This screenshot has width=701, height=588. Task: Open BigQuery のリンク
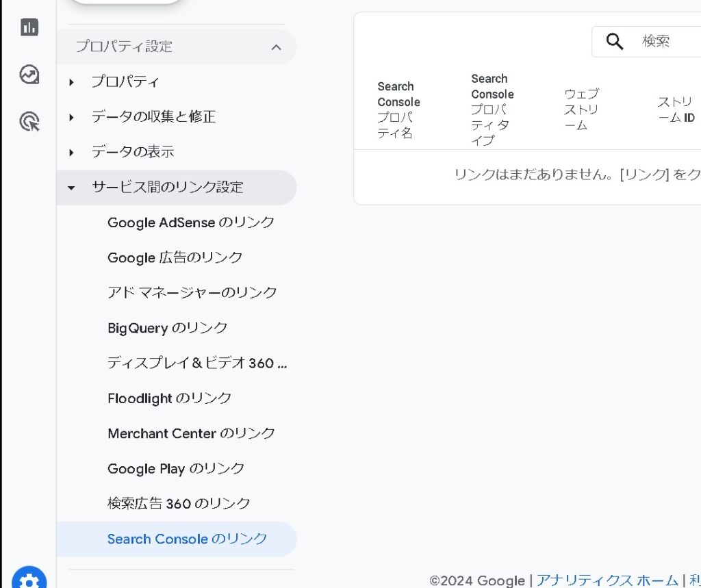167,328
